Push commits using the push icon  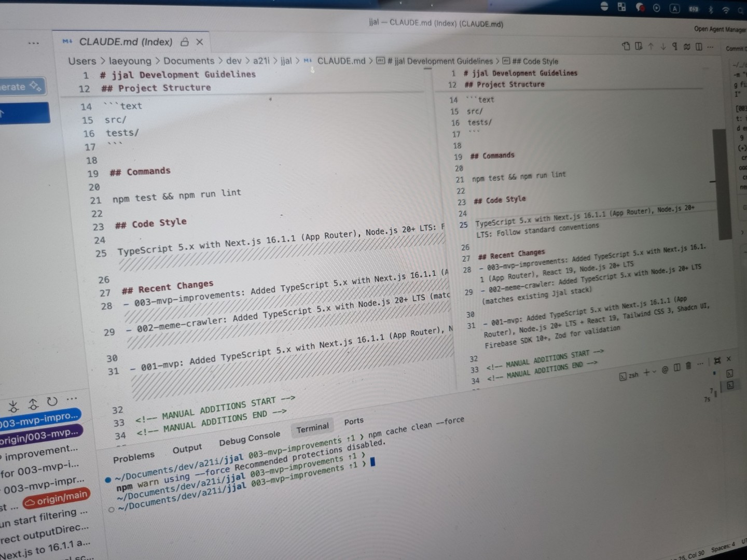[x=33, y=403]
